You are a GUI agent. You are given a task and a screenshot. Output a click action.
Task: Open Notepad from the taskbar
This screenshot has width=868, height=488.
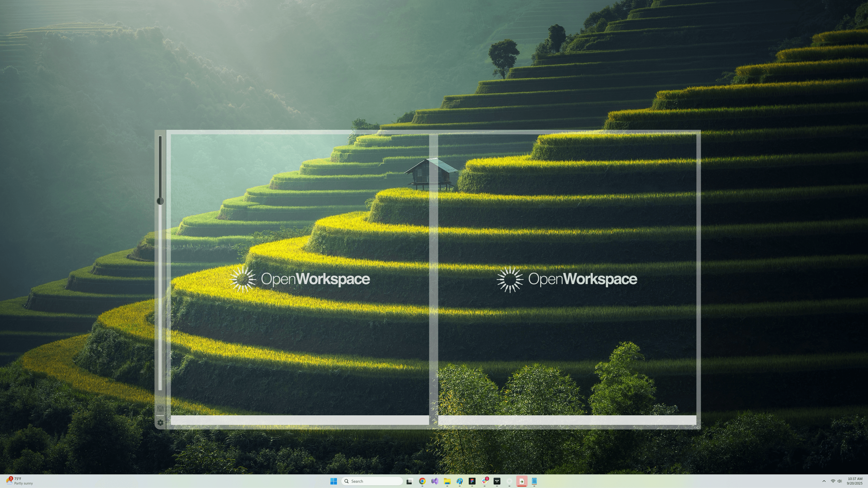tap(534, 481)
